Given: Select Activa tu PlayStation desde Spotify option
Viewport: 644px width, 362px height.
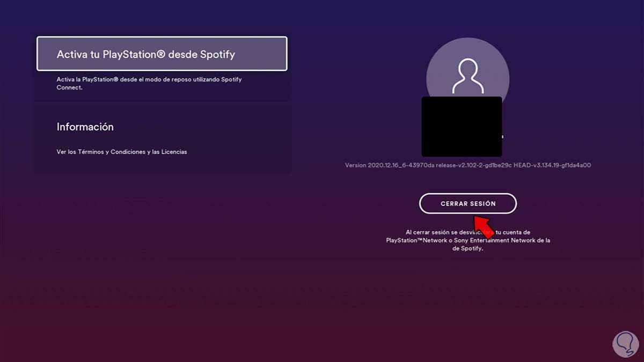Looking at the screenshot, I should 162,54.
